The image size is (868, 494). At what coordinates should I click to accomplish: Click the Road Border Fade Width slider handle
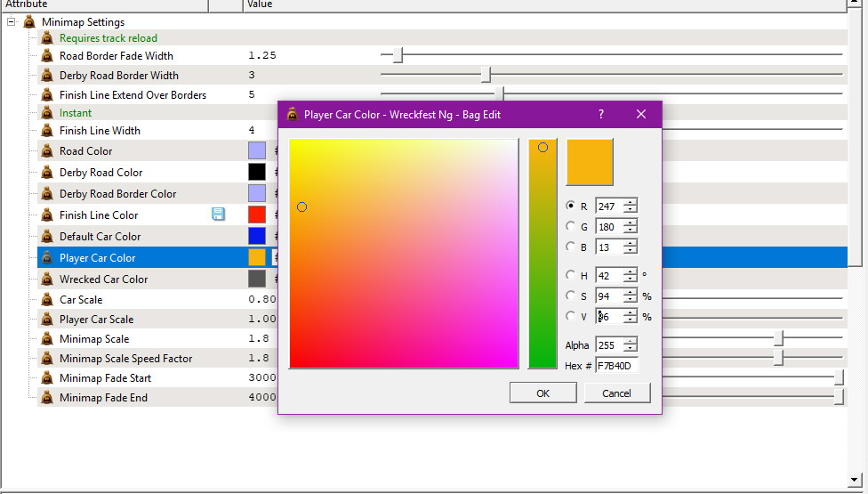coord(398,55)
